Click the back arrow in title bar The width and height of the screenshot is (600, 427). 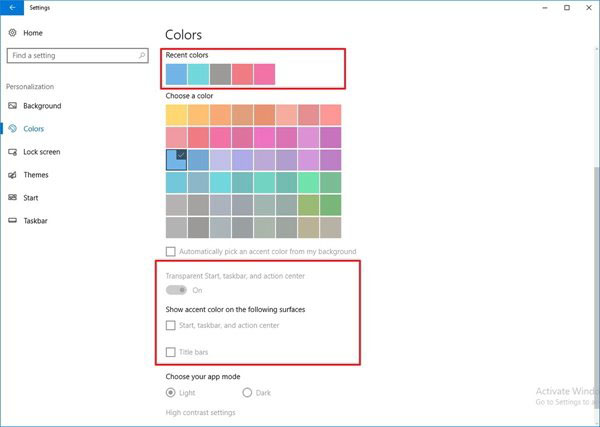[11, 8]
